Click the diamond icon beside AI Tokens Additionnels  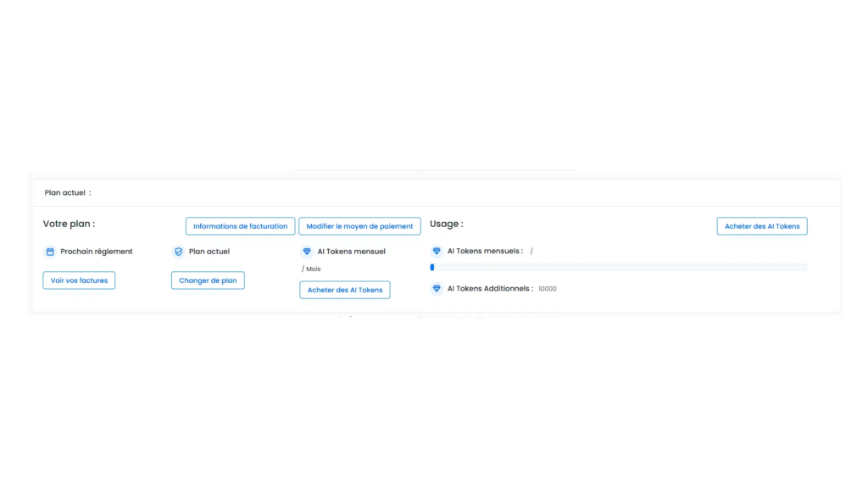tap(437, 289)
